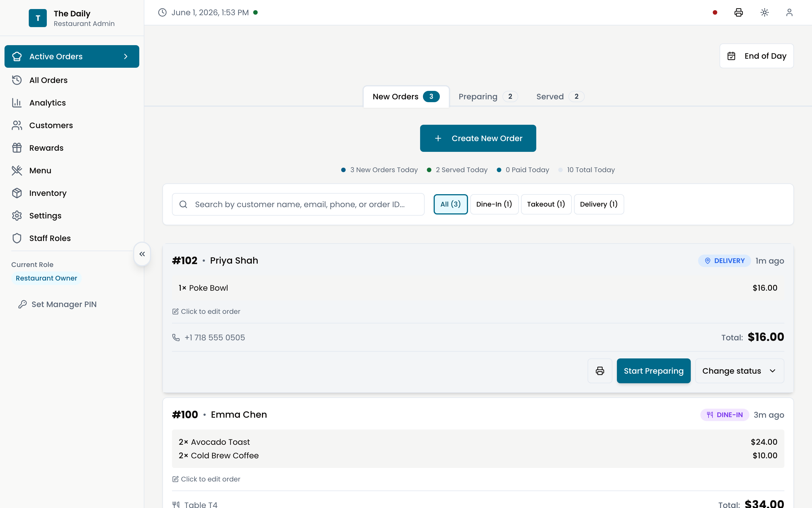
Task: Click the 2× Cold Brew Coffee line item
Action: pyautogui.click(x=478, y=456)
